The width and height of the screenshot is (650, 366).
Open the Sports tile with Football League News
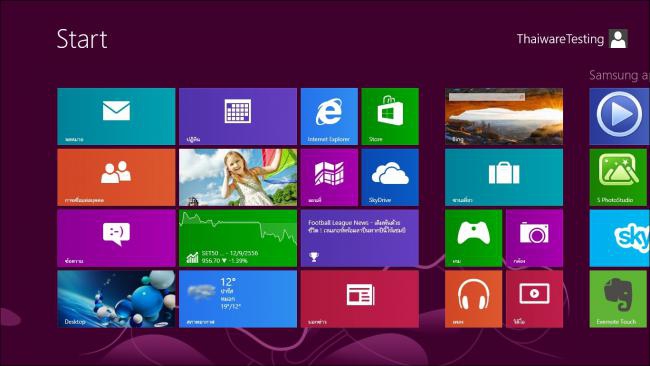pyautogui.click(x=360, y=238)
